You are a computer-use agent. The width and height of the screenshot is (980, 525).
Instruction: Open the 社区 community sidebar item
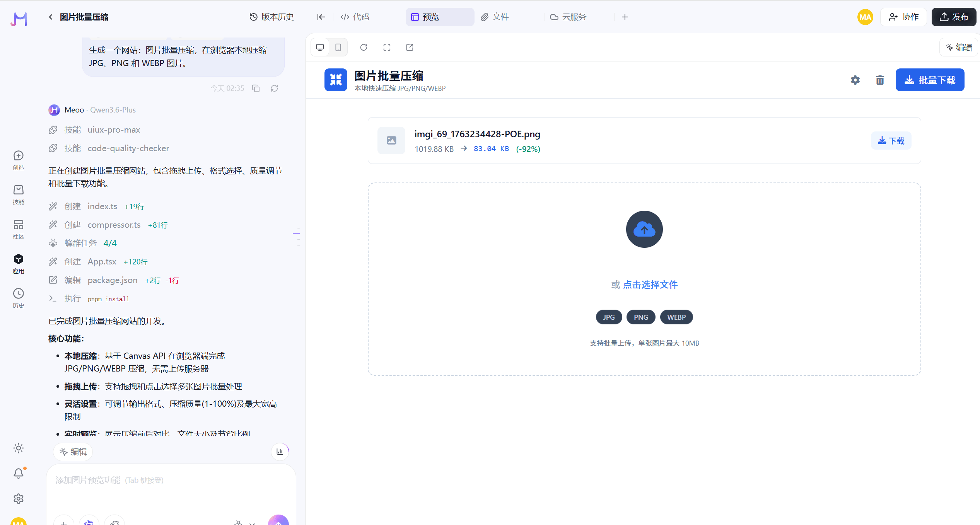19,229
